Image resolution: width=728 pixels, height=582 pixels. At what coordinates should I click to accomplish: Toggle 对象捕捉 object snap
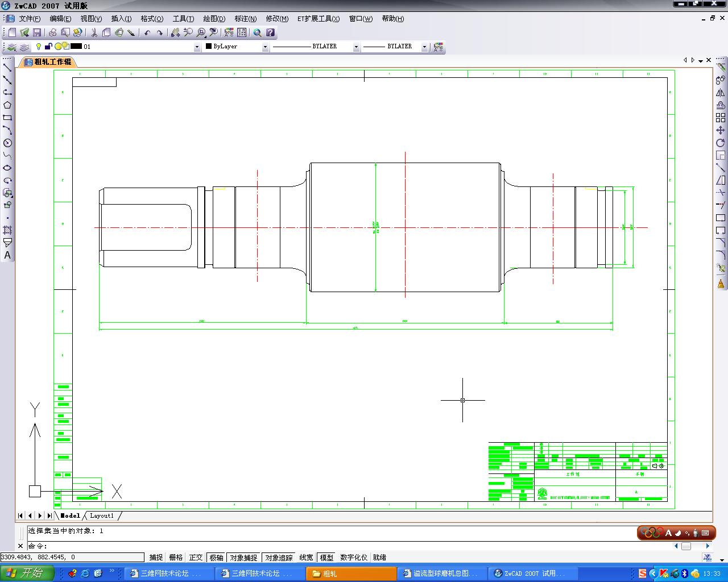click(x=244, y=558)
